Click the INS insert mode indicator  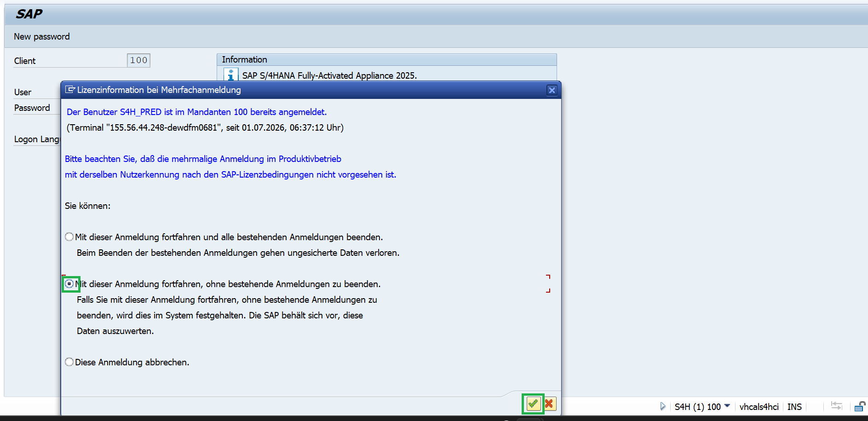pyautogui.click(x=794, y=407)
